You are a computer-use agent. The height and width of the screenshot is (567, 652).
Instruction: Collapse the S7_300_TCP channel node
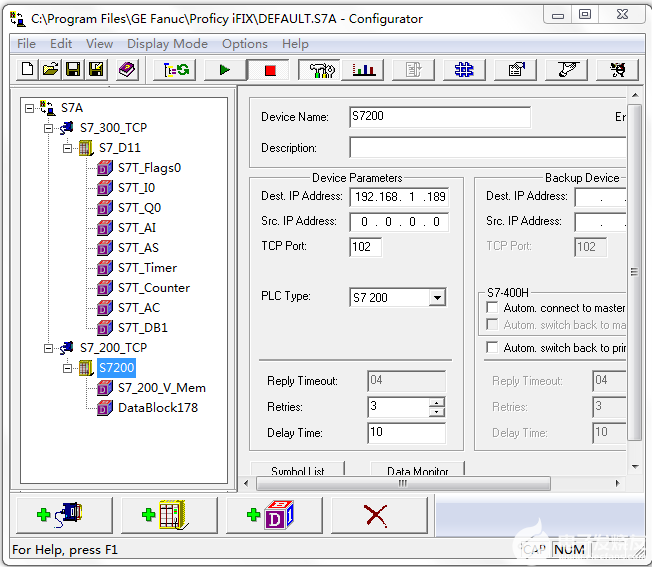[x=48, y=128]
